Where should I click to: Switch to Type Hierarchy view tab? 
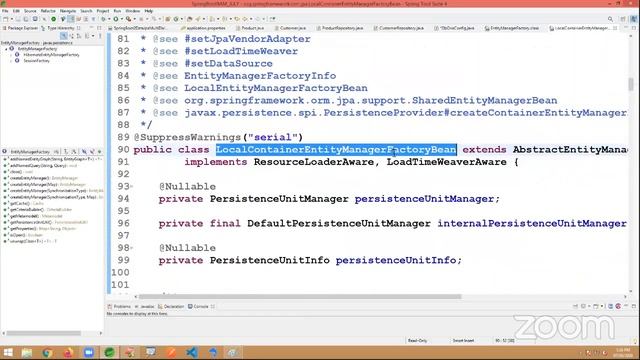point(58,28)
